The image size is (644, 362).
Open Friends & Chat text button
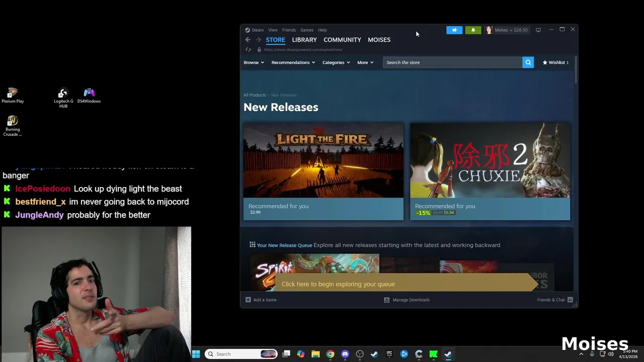coord(551,300)
